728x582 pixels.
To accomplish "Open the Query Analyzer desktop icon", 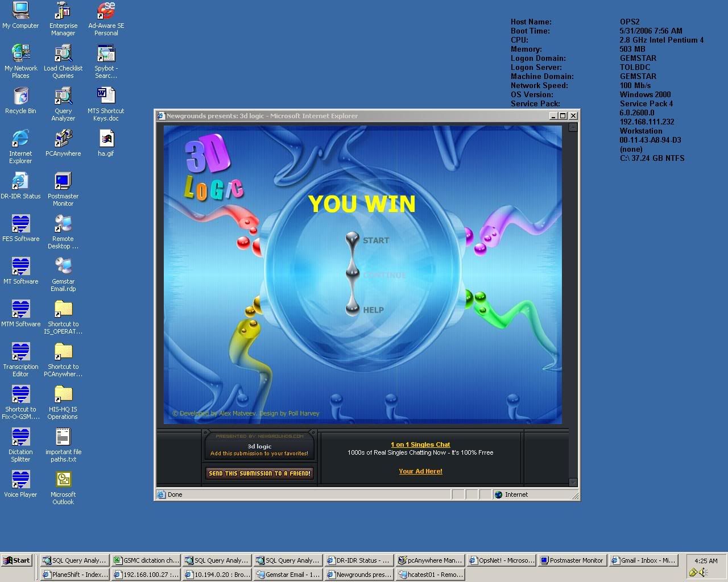I will [x=63, y=104].
